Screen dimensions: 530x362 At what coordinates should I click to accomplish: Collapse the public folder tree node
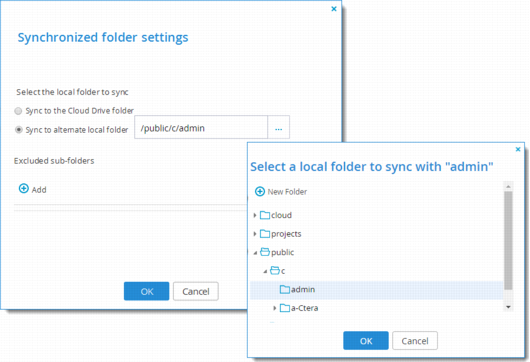click(x=255, y=252)
